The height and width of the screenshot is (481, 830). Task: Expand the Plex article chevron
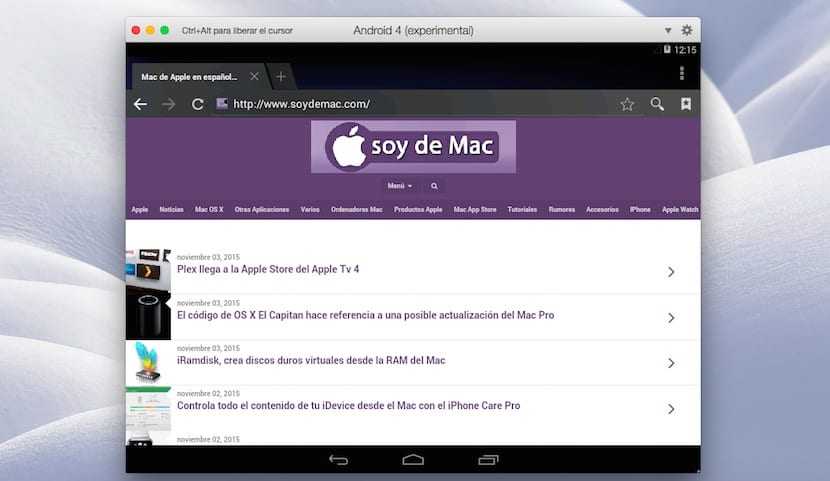tap(671, 272)
